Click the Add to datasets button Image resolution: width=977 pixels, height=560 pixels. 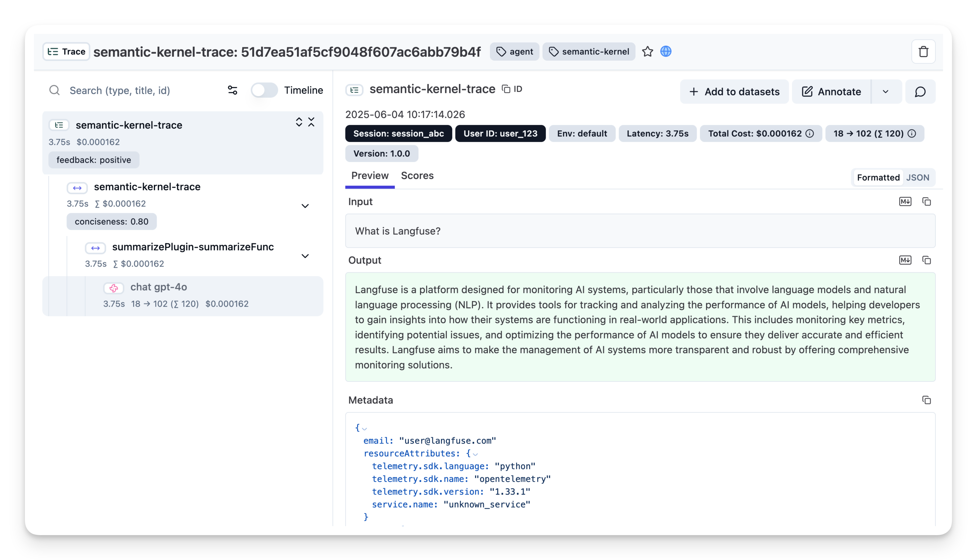(734, 92)
